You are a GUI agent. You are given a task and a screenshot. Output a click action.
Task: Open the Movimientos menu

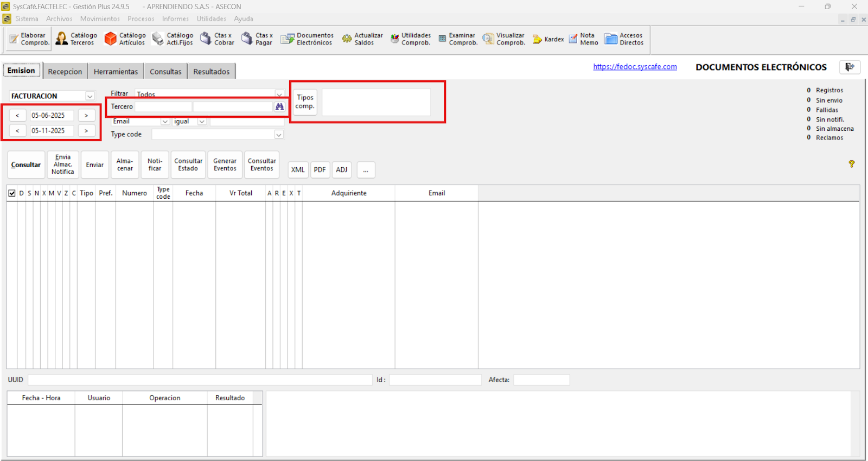tap(100, 19)
